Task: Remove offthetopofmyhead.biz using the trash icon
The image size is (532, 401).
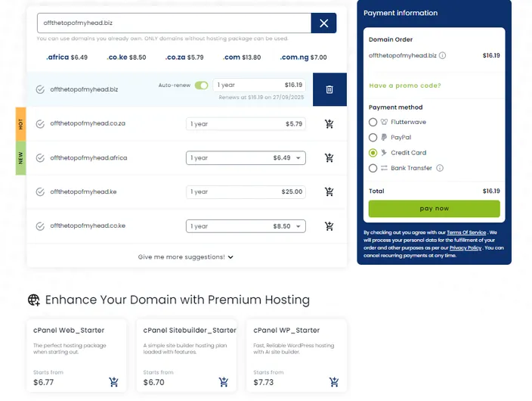Action: [329, 89]
